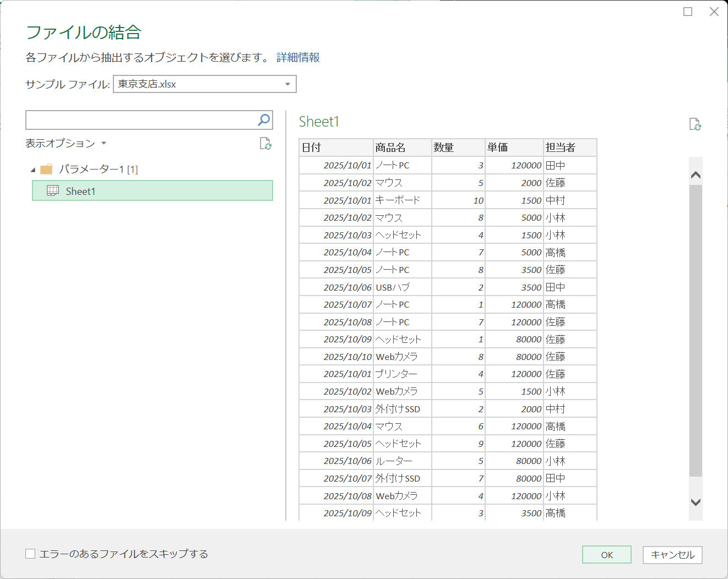Click the search magnifier icon
728x579 pixels.
(x=264, y=119)
